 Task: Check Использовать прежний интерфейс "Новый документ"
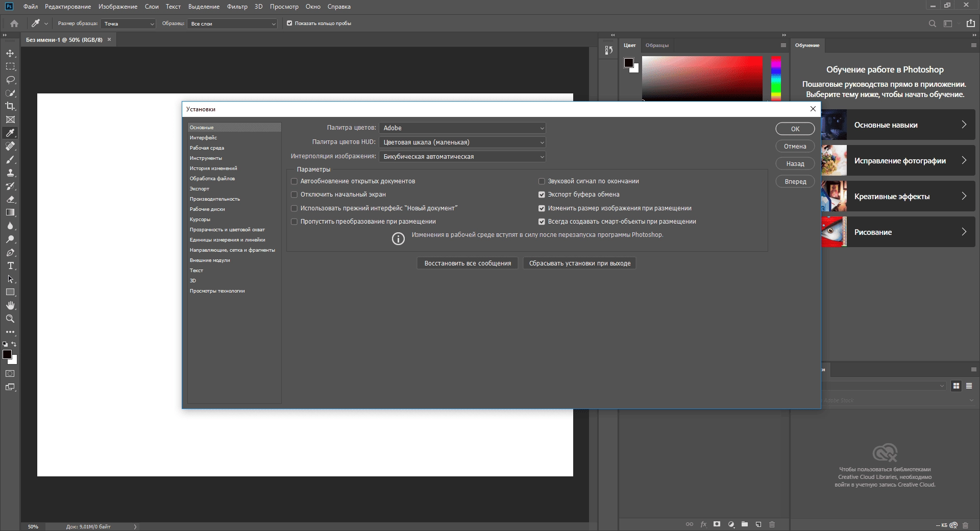294,208
